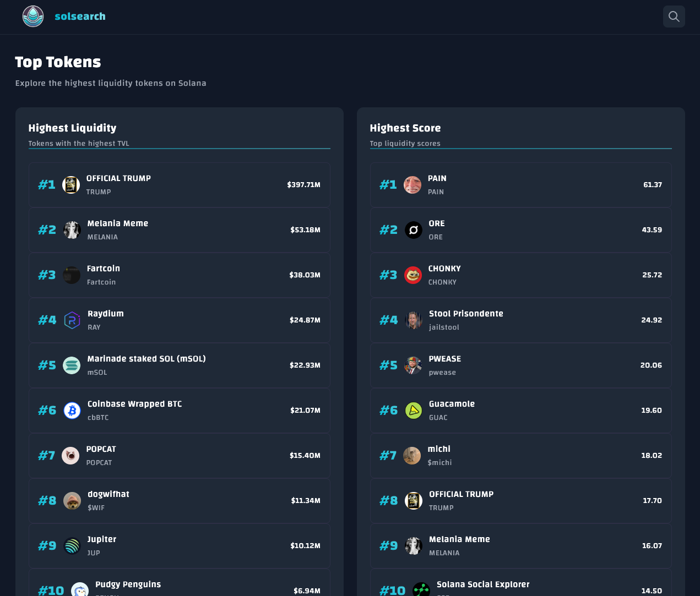Click the $53.18M liquidity value
This screenshot has height=596, width=700.
coord(306,230)
